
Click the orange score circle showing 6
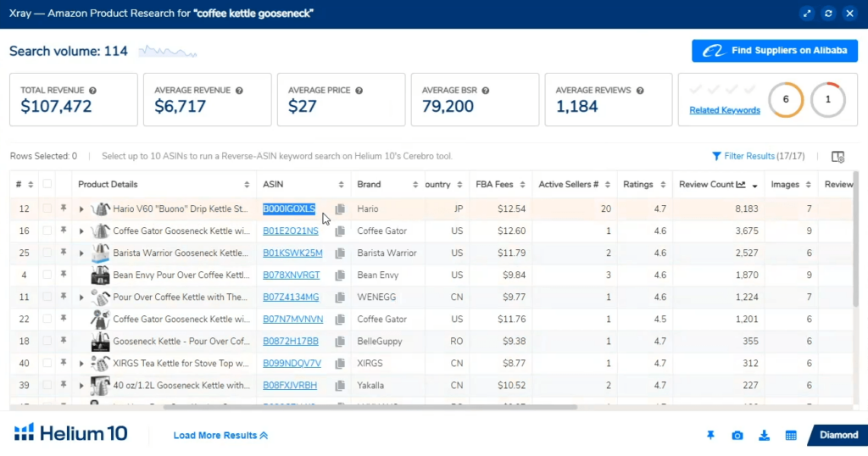[x=786, y=100]
